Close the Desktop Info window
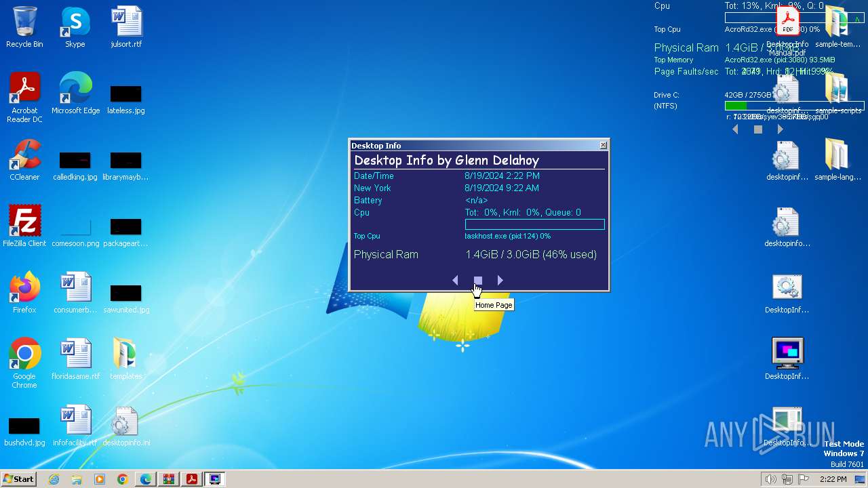Screen dimensions: 868x488 604,145
